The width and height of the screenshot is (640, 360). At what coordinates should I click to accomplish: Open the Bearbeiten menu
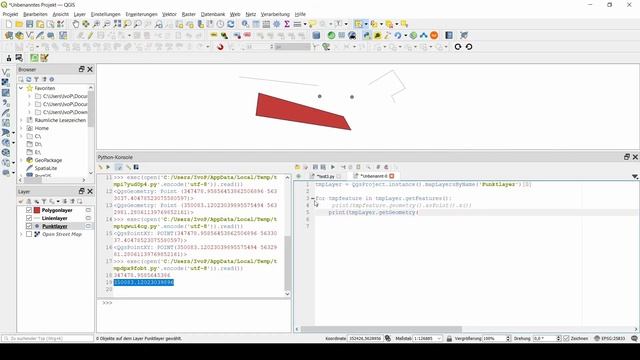click(36, 14)
